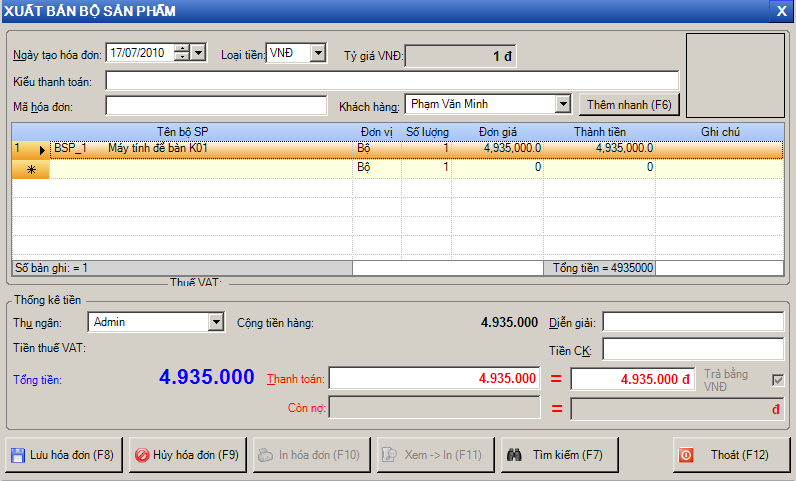
Task: Click the asterisk new-row marker
Action: click(31, 170)
